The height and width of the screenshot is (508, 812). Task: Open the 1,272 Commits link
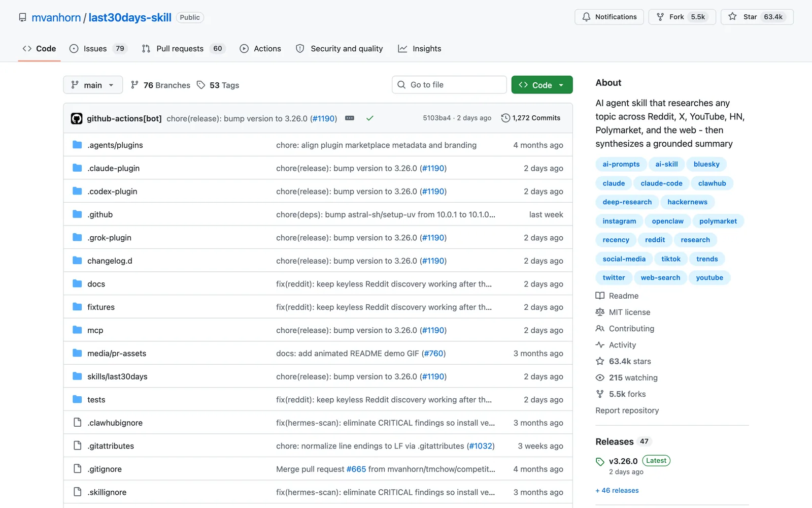(531, 118)
